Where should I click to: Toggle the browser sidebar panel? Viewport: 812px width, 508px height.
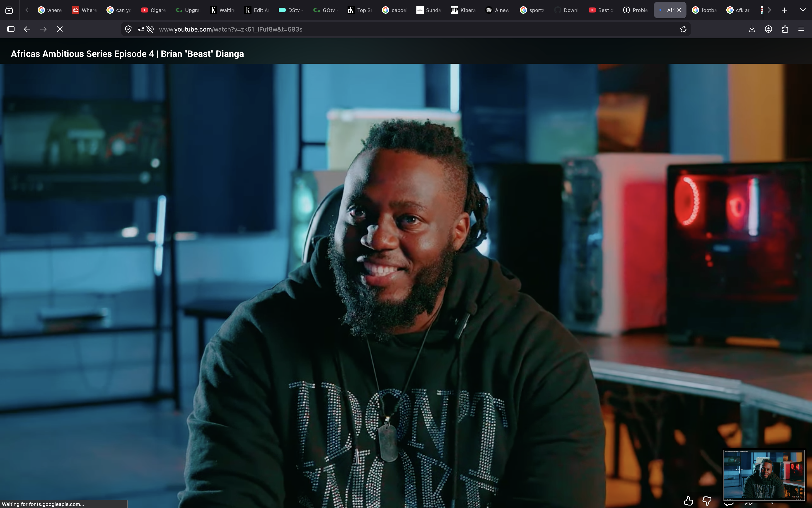point(11,29)
